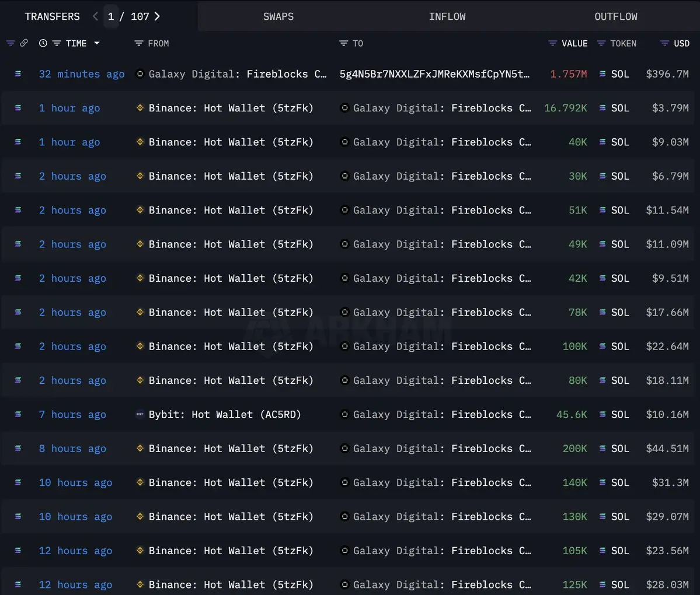Viewport: 700px width, 595px height.
Task: Click SOL token icon in 105K row
Action: 603,551
